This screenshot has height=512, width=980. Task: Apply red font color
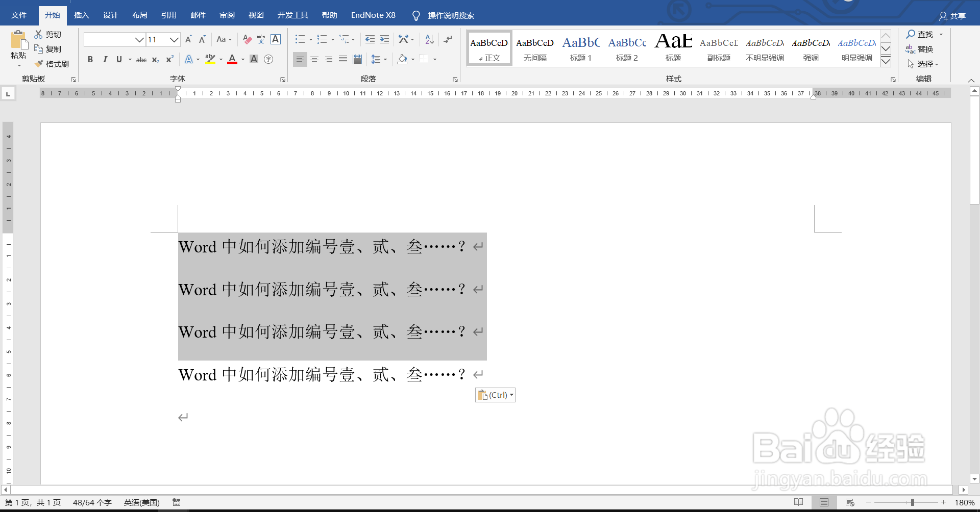tap(232, 59)
